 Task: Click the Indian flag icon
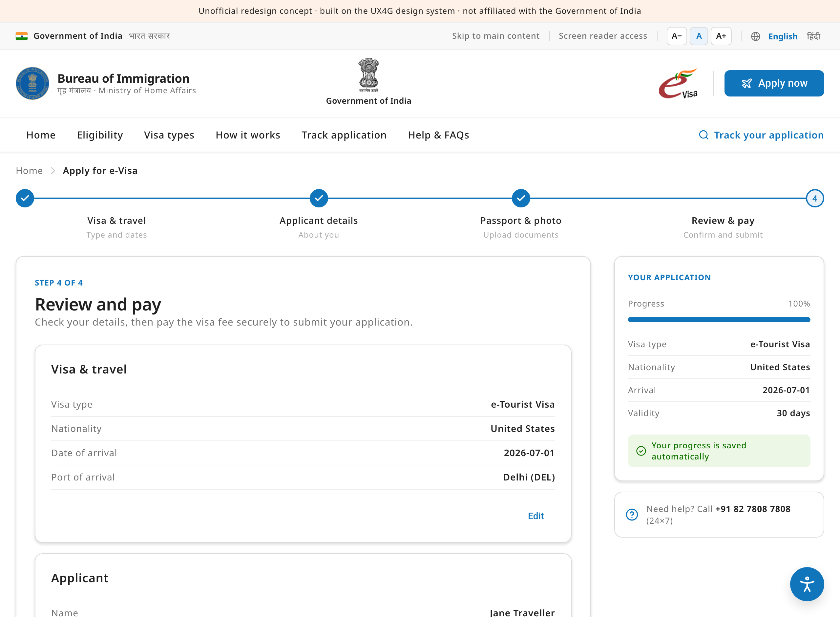pyautogui.click(x=22, y=36)
